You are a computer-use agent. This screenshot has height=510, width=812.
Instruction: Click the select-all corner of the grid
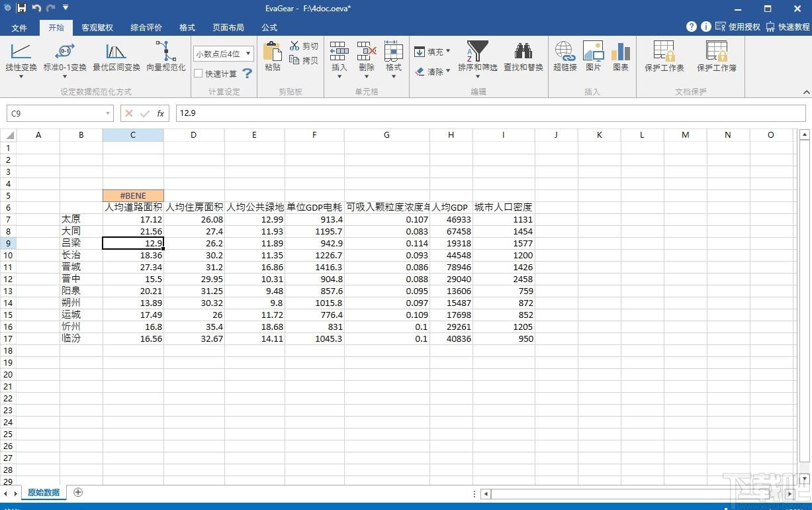point(8,135)
